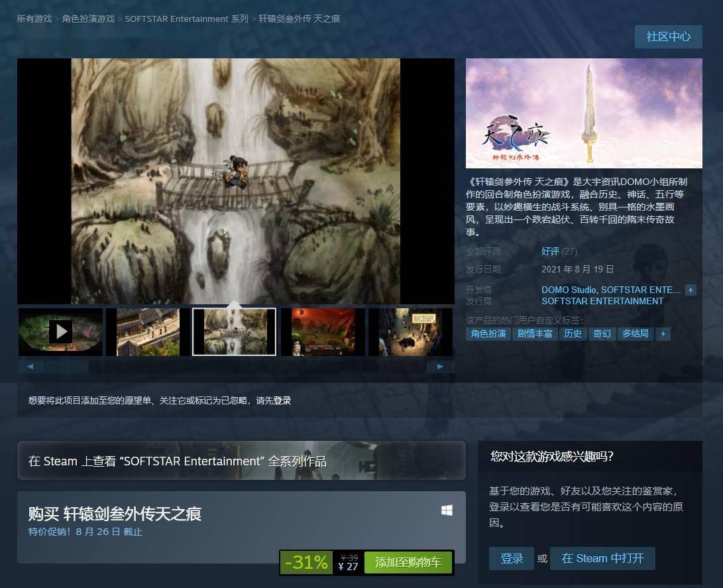This screenshot has width=723, height=588.
Task: Select the cave dialogue screenshot thumbnail
Action: (x=410, y=331)
